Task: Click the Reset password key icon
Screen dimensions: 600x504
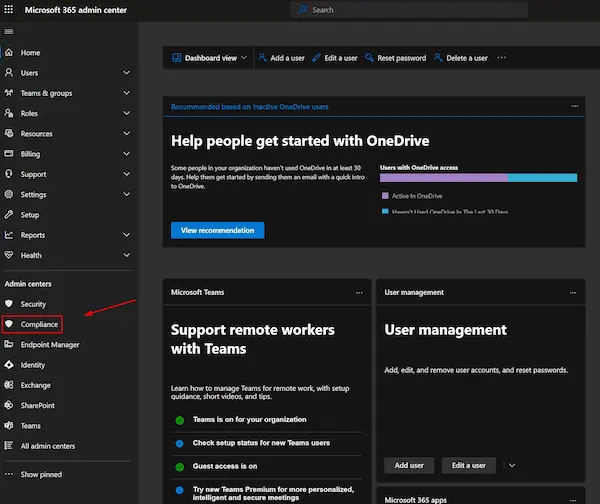Action: pyautogui.click(x=369, y=57)
